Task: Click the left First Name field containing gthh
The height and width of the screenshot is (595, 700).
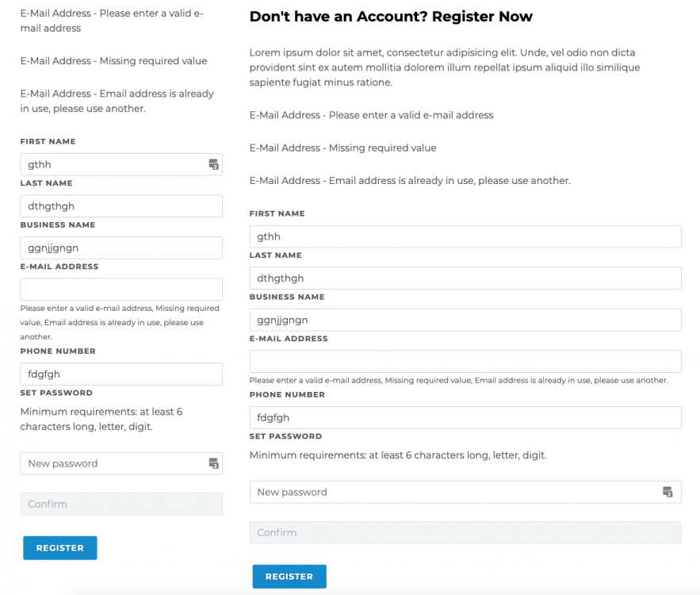Action: (111, 163)
